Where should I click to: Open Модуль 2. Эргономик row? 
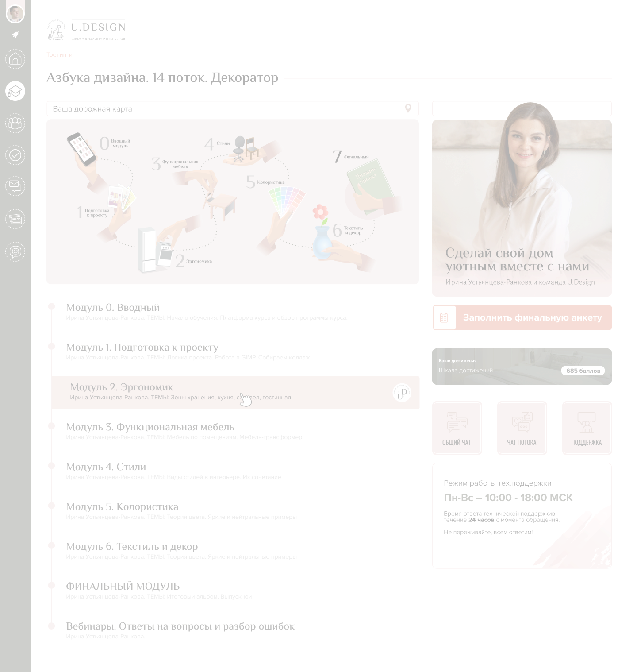[x=235, y=392]
